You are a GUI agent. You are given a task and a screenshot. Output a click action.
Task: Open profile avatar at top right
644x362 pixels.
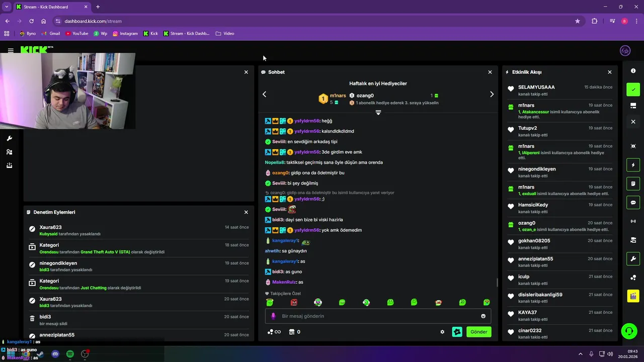[x=625, y=51]
